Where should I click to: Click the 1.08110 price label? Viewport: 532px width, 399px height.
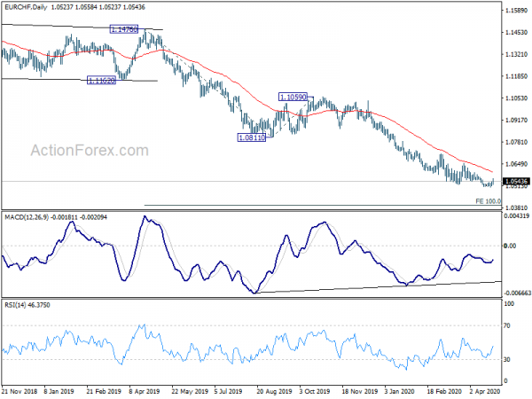click(x=252, y=137)
